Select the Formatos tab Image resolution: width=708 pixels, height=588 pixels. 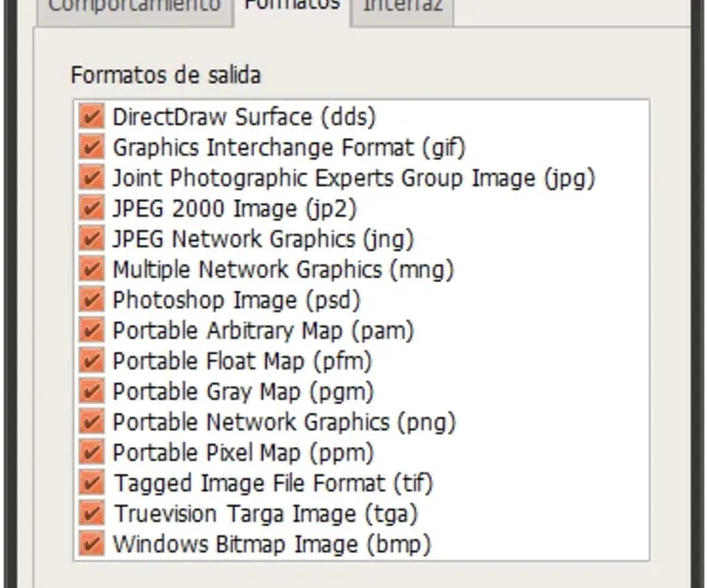click(x=291, y=6)
